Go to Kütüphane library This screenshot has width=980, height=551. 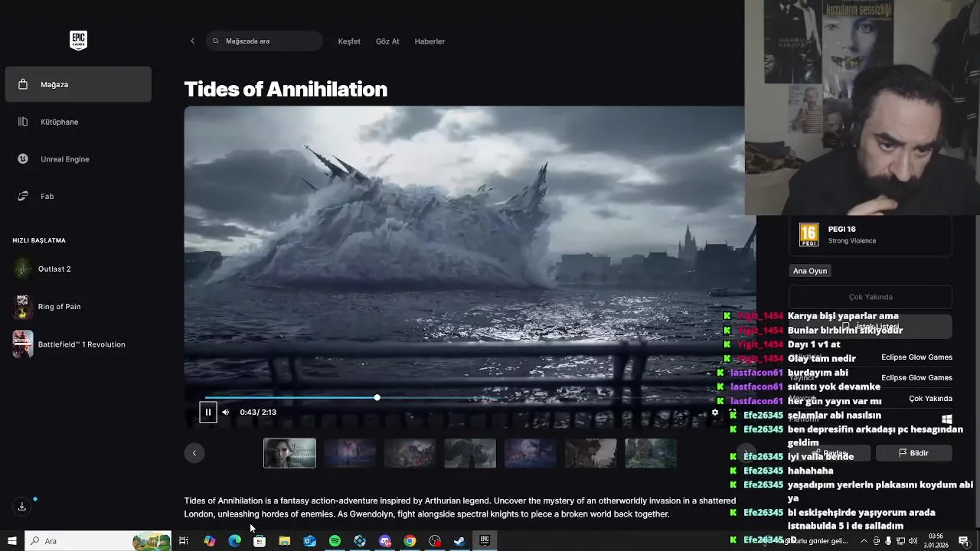[78, 122]
